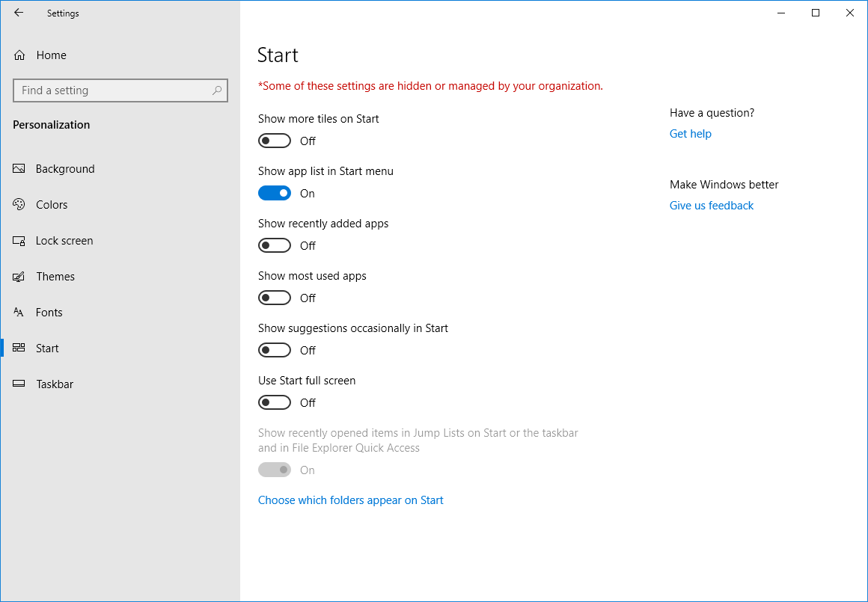
Task: Click Give us feedback link
Action: tap(712, 206)
